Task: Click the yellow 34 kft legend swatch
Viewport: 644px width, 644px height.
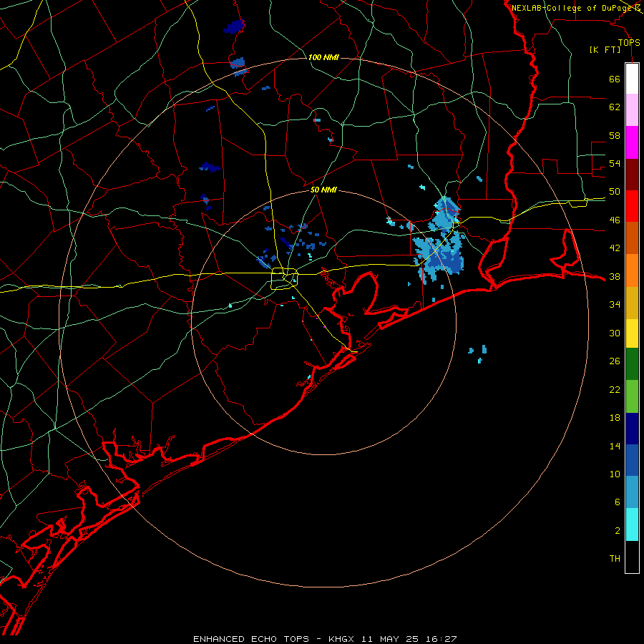Action: 632,333
